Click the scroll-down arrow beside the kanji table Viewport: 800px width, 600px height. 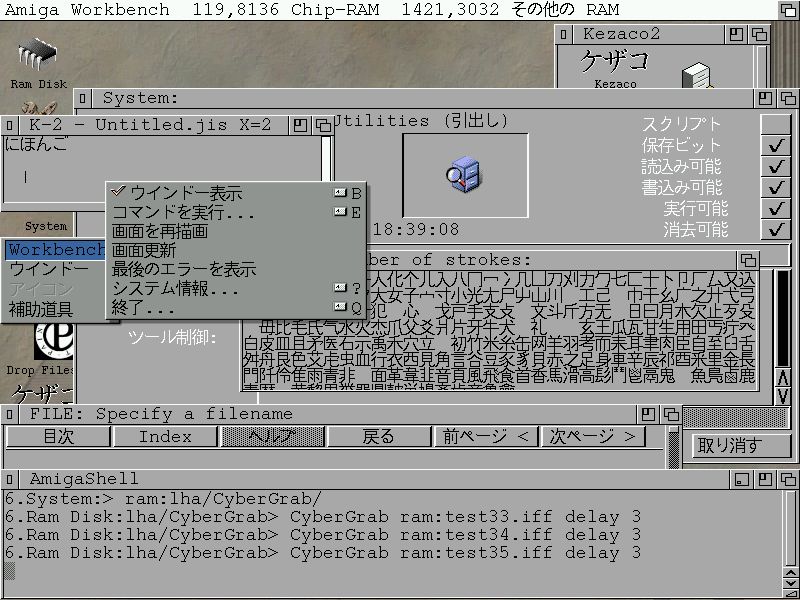pyautogui.click(x=783, y=394)
